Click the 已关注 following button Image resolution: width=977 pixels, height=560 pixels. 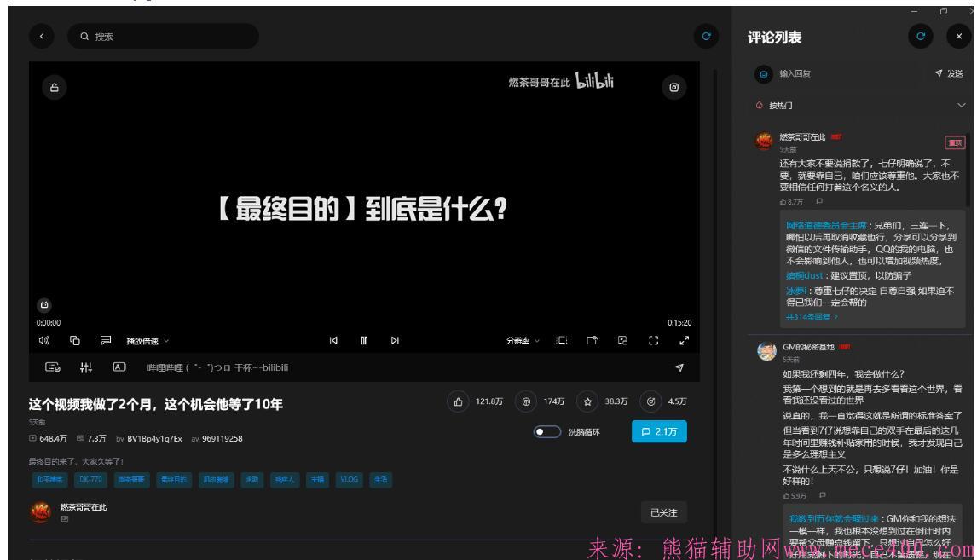663,512
